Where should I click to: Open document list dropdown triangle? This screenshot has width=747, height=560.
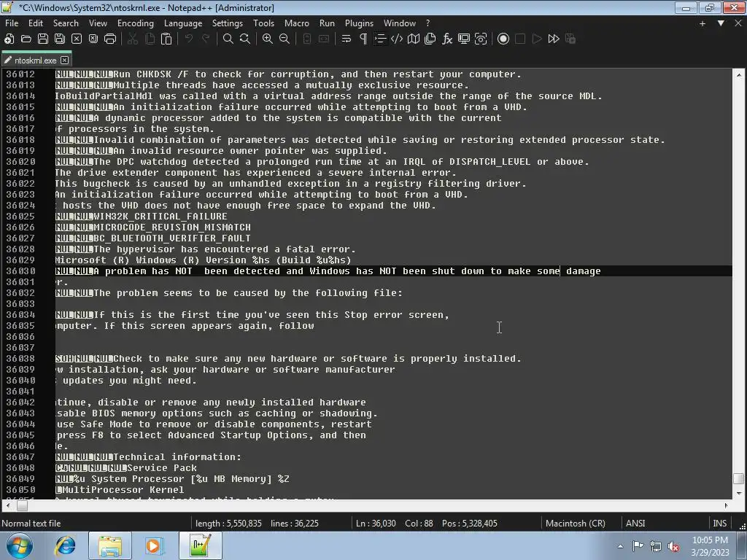(721, 23)
